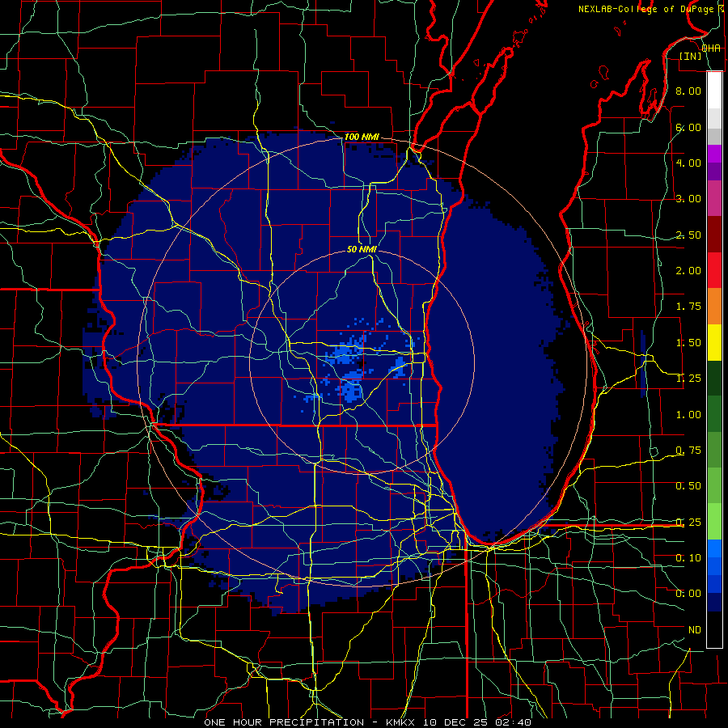The image size is (728, 728).
Task: Click the 0.75 legend value
Action: click(x=688, y=451)
